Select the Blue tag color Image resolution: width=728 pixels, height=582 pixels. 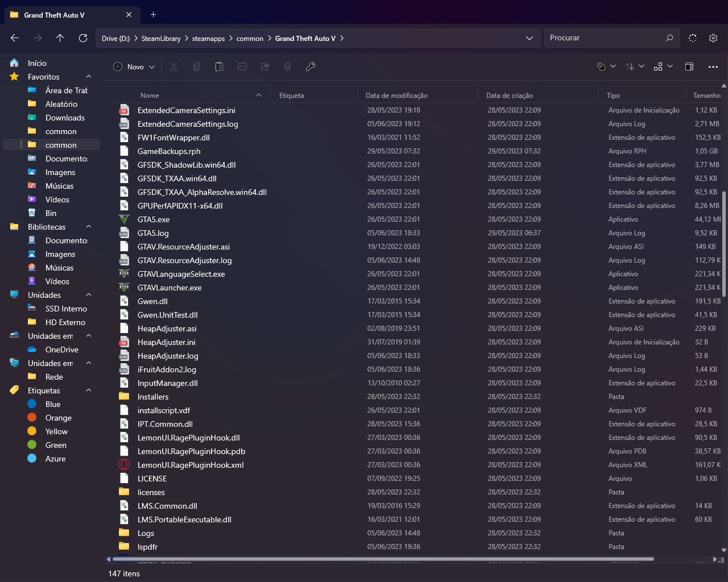click(x=32, y=404)
